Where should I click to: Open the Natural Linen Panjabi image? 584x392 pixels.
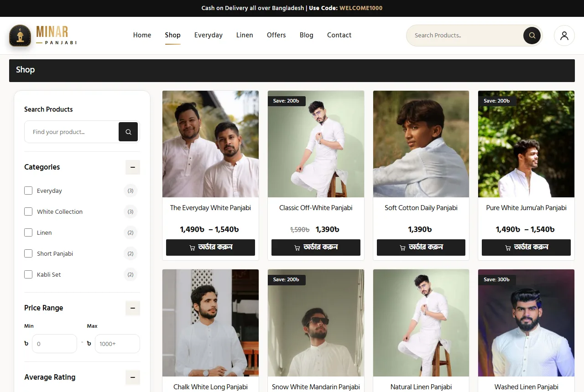[421, 323]
